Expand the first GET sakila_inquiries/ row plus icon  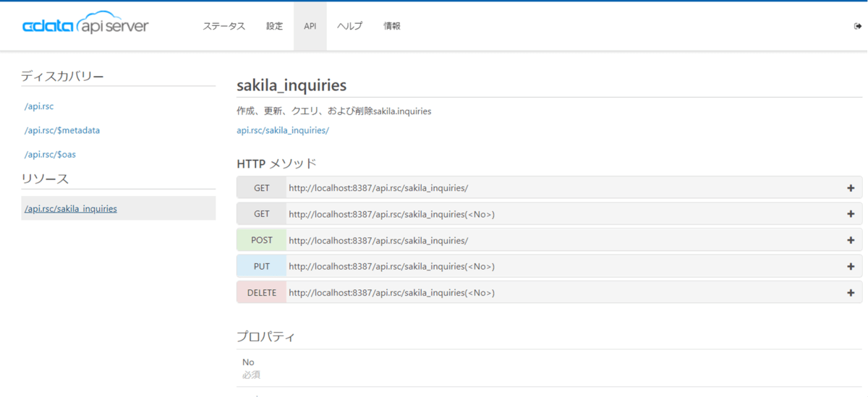point(851,188)
